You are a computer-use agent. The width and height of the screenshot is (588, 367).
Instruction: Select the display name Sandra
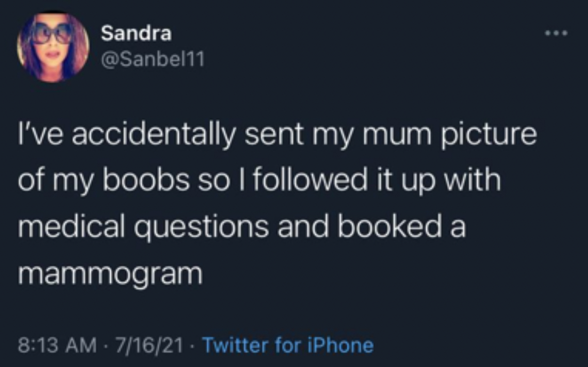click(x=136, y=34)
